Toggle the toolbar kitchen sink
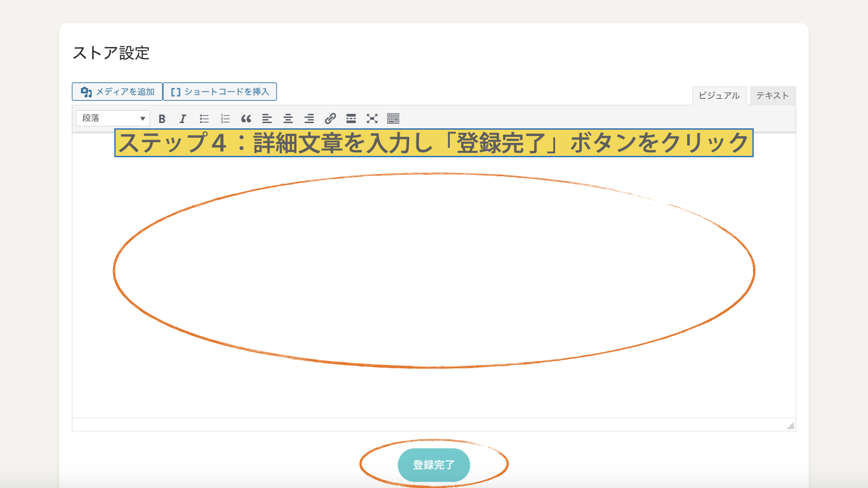Viewport: 868px width, 488px height. (393, 119)
